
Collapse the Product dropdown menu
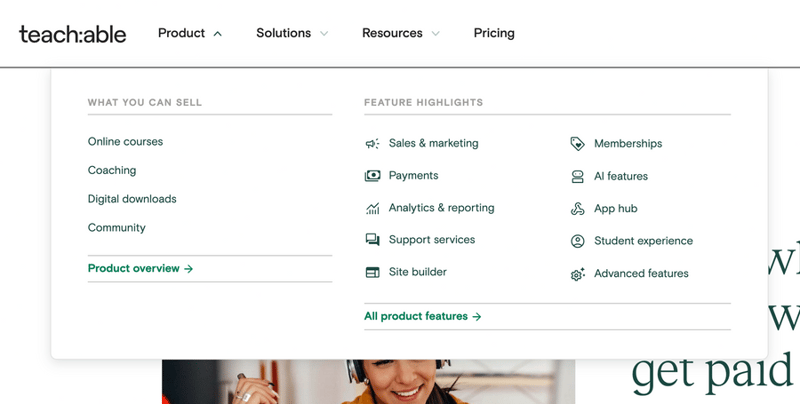(x=190, y=33)
